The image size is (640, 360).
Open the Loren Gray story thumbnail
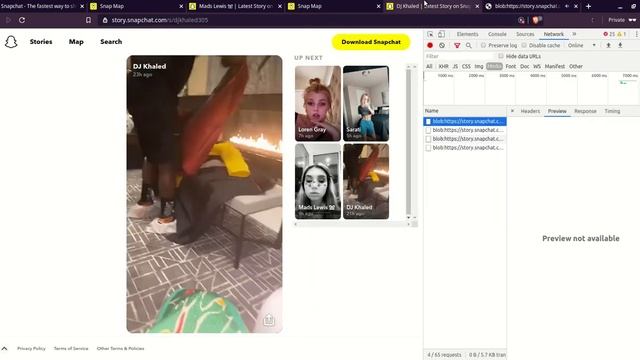pos(318,103)
